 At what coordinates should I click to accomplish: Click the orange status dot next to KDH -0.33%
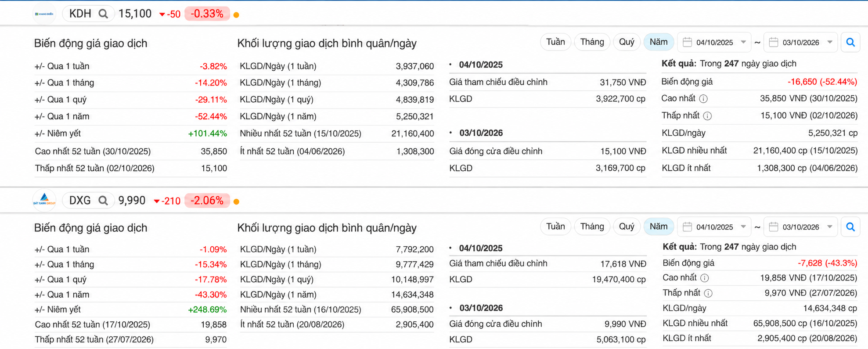pyautogui.click(x=236, y=15)
